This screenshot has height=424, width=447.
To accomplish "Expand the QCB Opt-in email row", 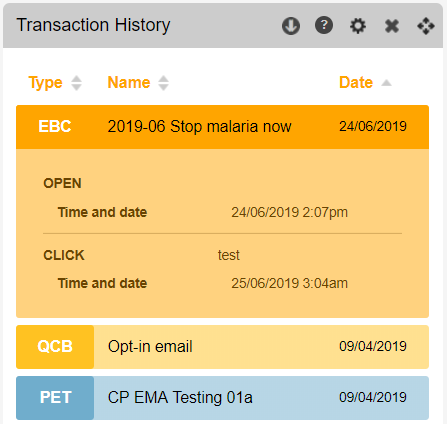I will 222,347.
